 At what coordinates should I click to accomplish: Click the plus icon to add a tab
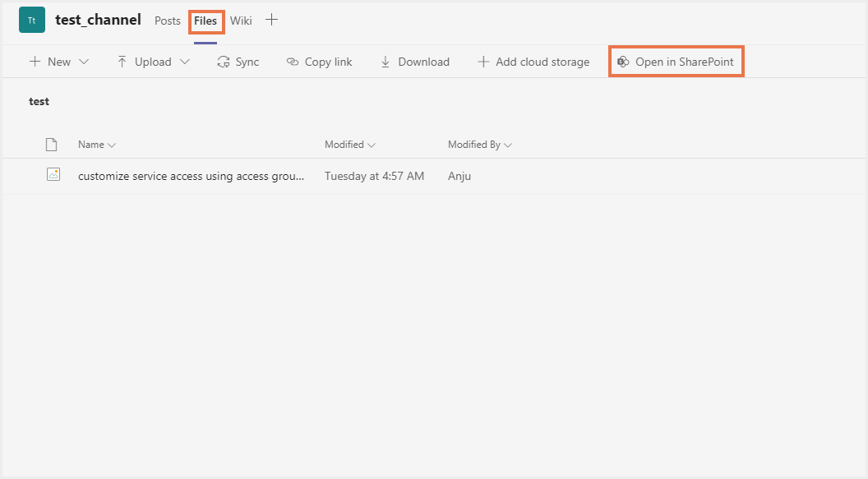pos(272,20)
